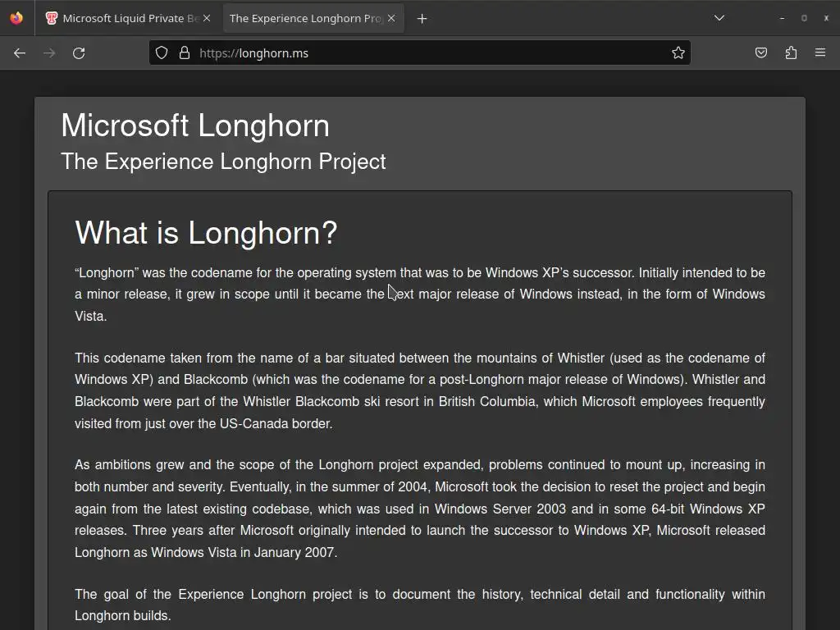This screenshot has height=630, width=840.
Task: Bookmark this page with the star
Action: tap(678, 52)
